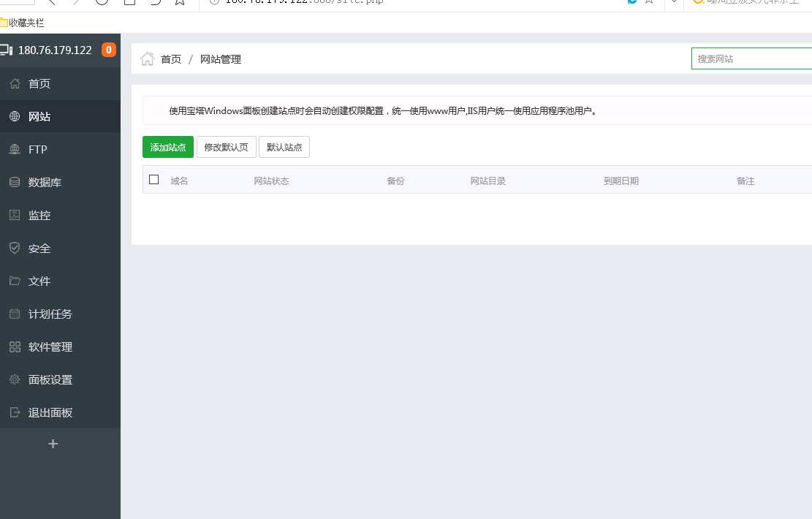Focus the 搜索网站 search field
The width and height of the screenshot is (812, 519).
point(751,58)
